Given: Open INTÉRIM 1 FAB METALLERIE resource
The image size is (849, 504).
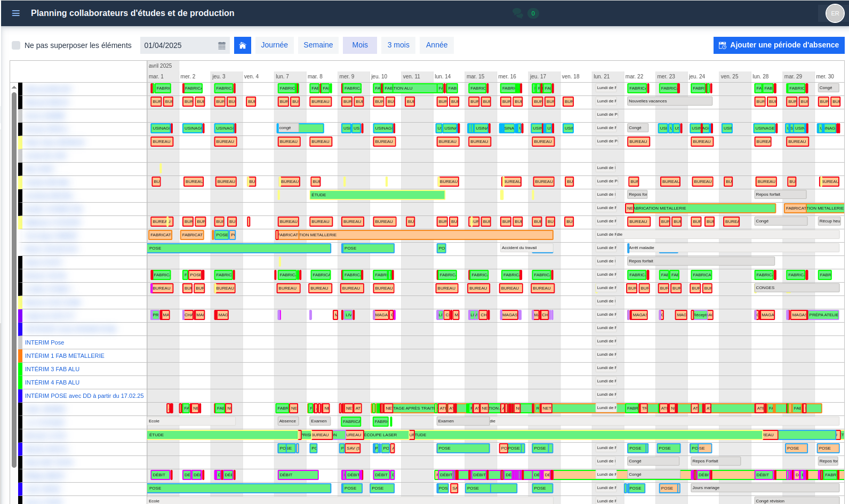Looking at the screenshot, I should (65, 356).
